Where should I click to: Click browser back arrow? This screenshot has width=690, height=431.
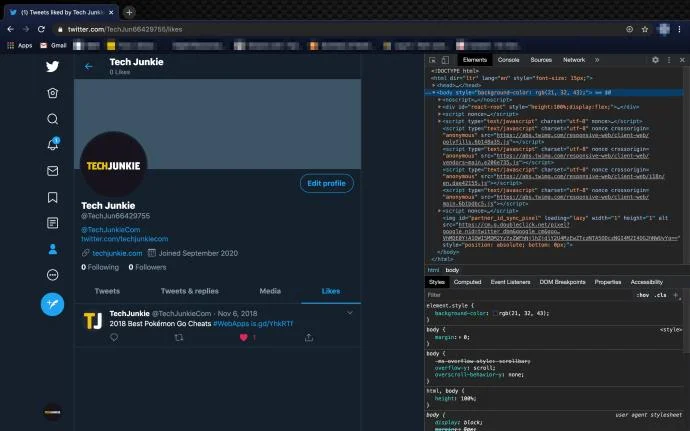(x=11, y=29)
